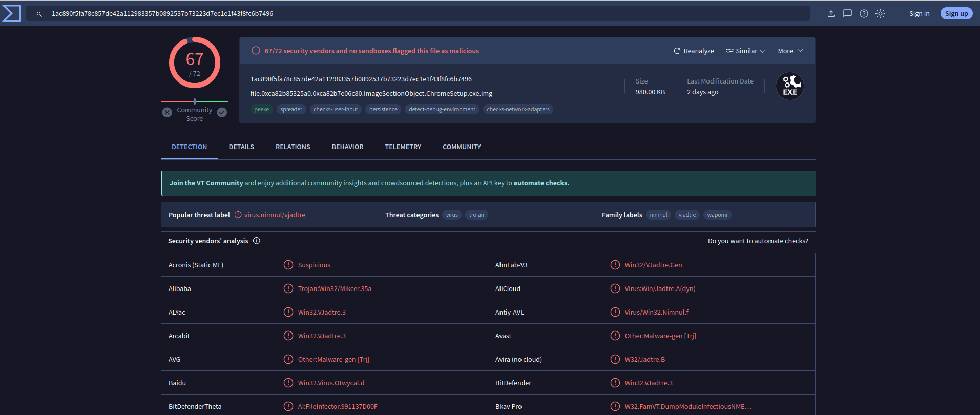
Task: Open the upload file icon
Action: click(x=831, y=14)
